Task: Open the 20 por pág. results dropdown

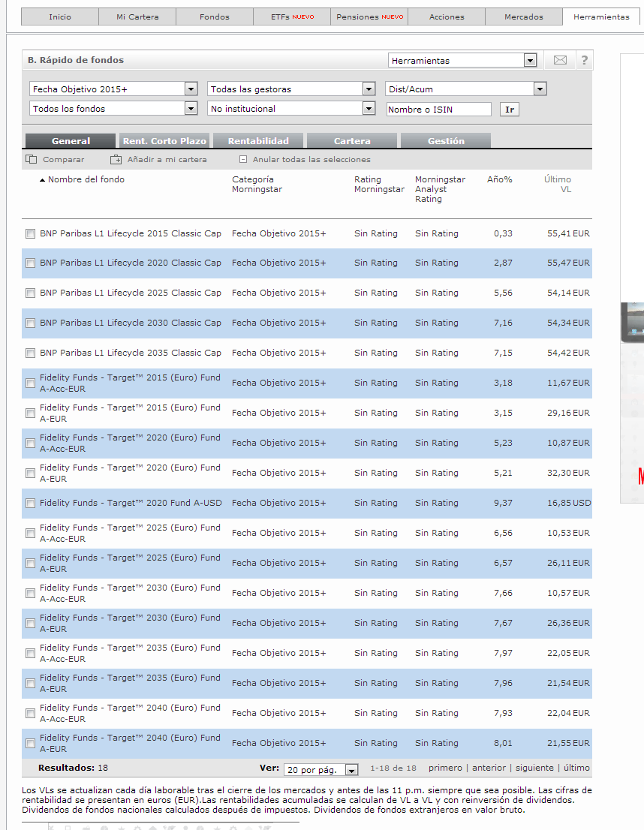Action: coord(321,770)
